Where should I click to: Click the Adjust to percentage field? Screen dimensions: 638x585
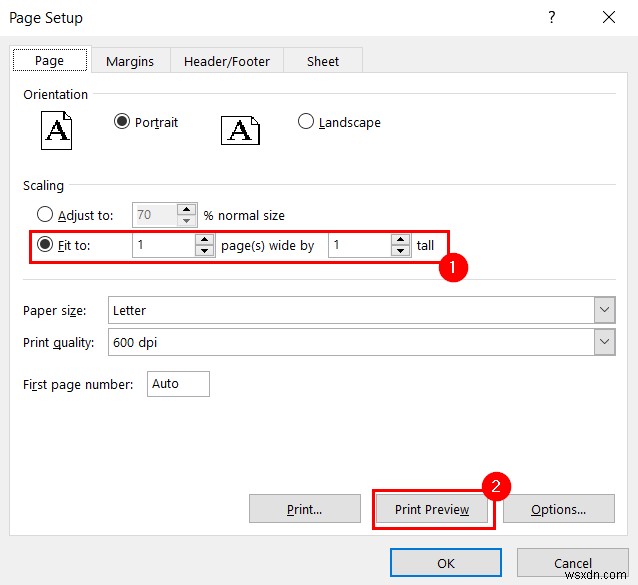tap(155, 215)
